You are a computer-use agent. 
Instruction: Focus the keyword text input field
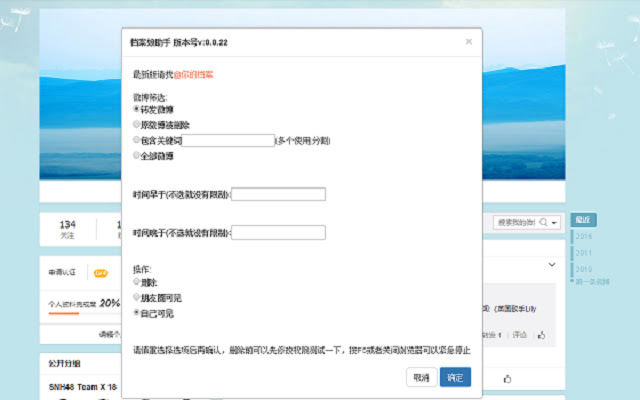point(228,140)
